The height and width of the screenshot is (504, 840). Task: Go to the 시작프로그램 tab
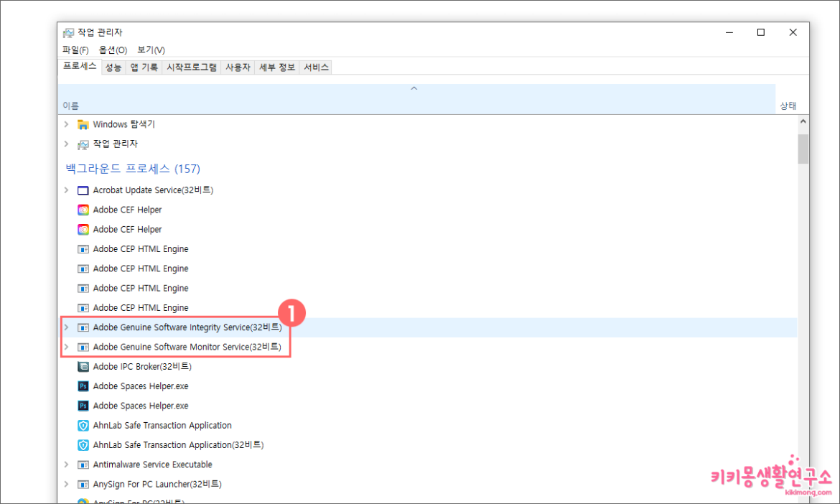coord(191,67)
